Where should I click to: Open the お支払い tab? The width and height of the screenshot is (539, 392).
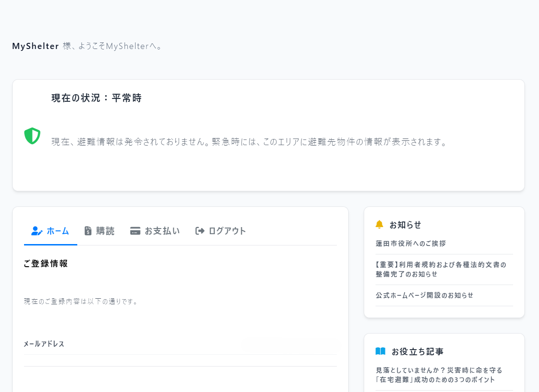(155, 231)
